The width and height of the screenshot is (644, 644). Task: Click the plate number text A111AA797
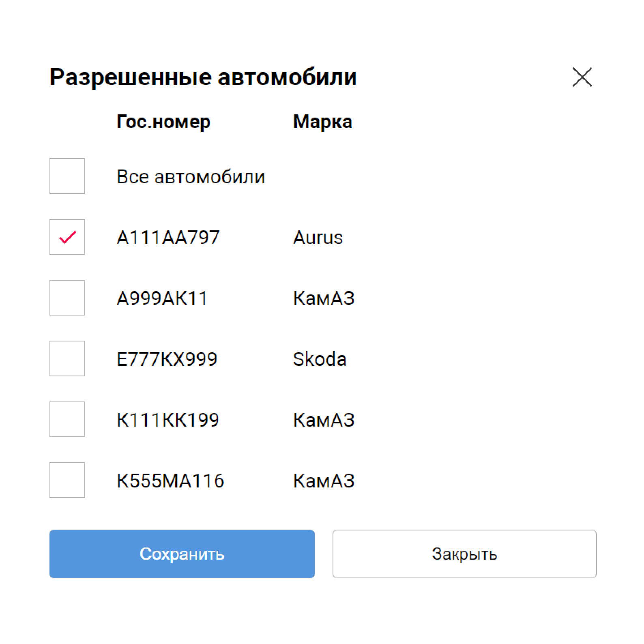[168, 238]
